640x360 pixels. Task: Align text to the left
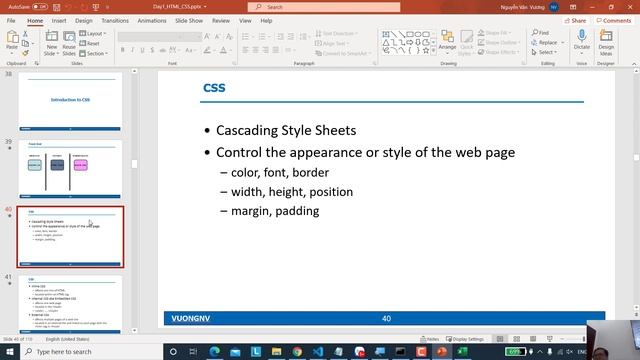click(x=245, y=50)
